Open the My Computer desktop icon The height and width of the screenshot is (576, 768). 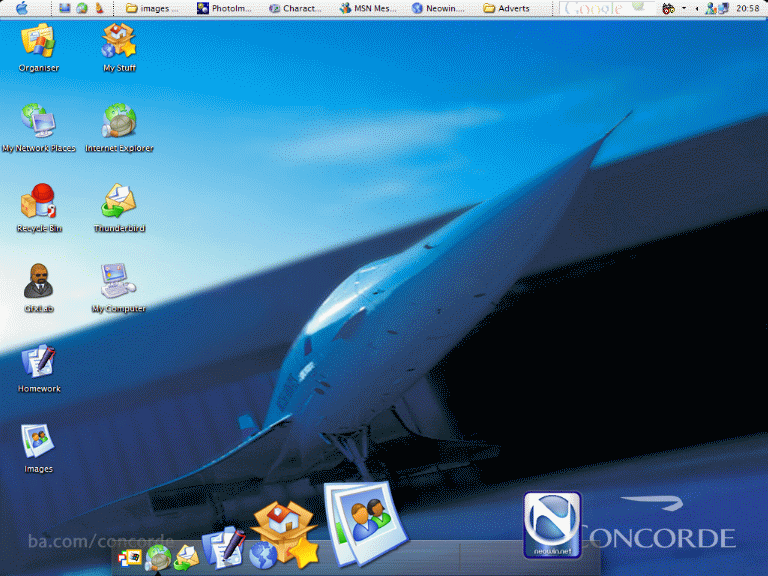pos(119,288)
